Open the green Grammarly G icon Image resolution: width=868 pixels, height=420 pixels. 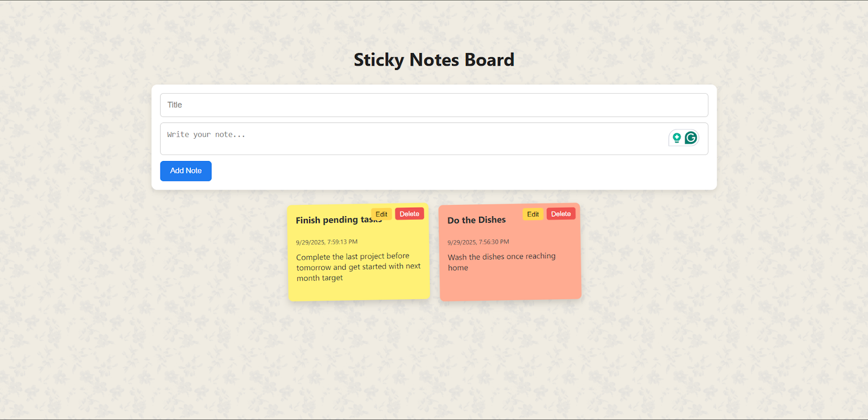tap(691, 138)
